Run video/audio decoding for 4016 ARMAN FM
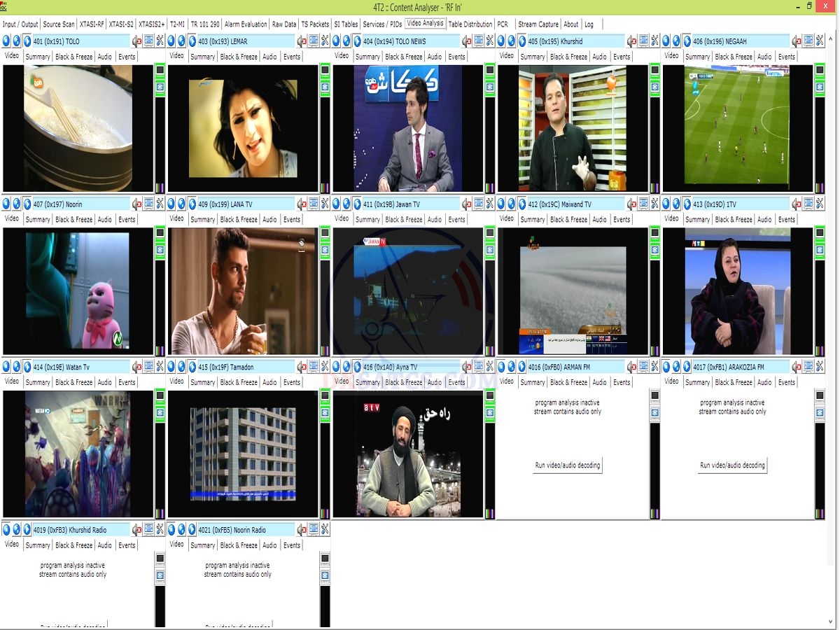The image size is (840, 630). coord(567,465)
